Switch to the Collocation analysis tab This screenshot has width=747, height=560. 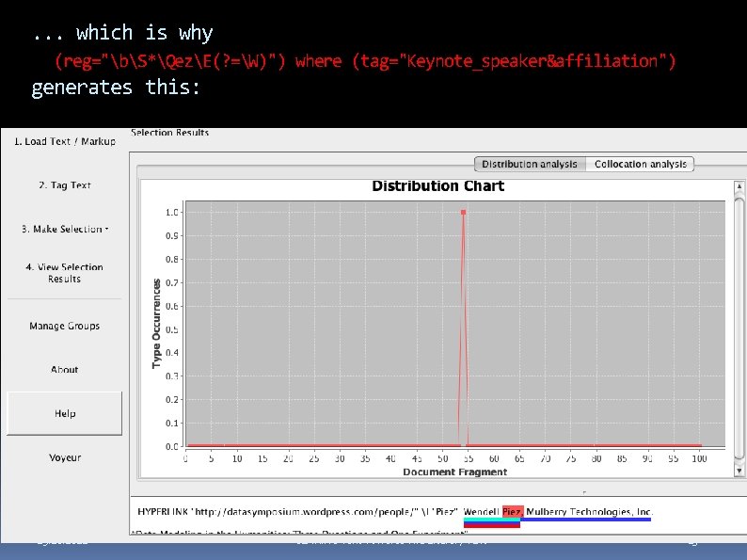tap(641, 164)
